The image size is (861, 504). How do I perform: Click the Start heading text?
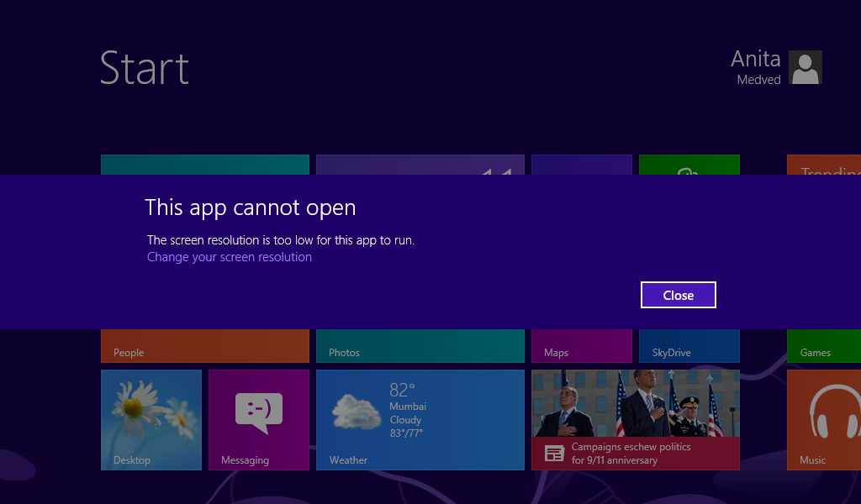tap(145, 68)
